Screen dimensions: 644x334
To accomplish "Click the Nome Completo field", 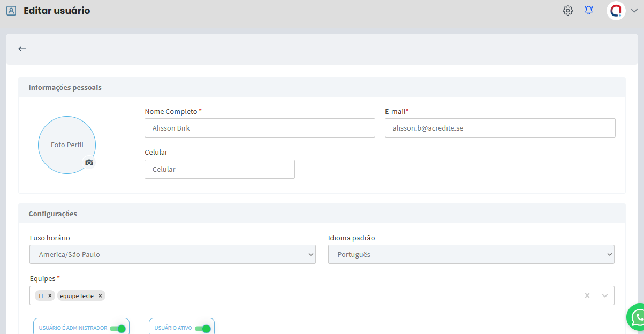I will 260,128.
